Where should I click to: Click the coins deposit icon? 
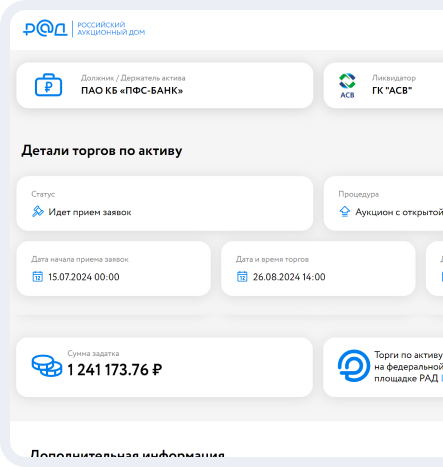coord(47,366)
